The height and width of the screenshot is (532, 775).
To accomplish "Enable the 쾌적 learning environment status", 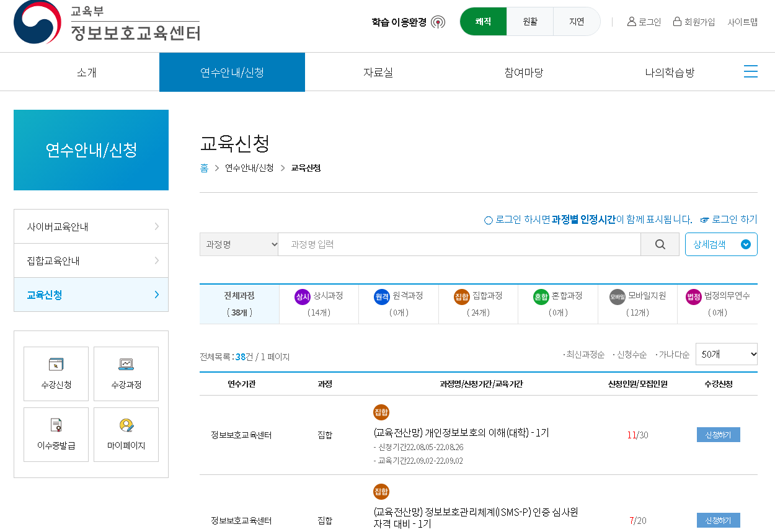I will coord(483,21).
